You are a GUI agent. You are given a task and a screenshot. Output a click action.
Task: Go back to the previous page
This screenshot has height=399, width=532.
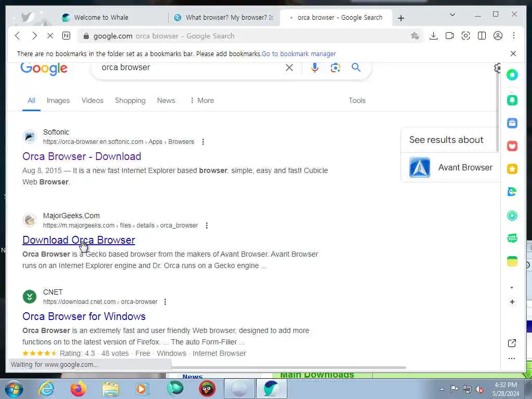pos(18,36)
